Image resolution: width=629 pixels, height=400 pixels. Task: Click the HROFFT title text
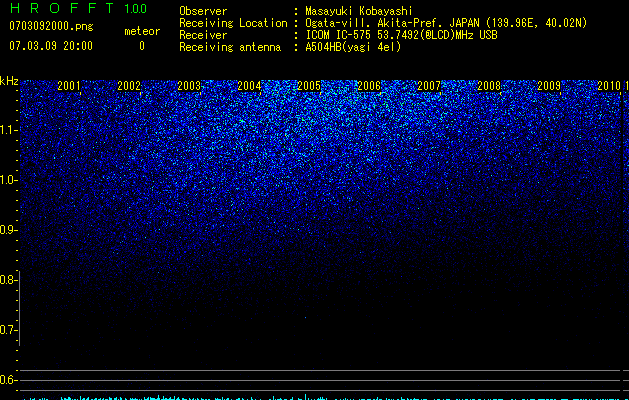coord(61,8)
